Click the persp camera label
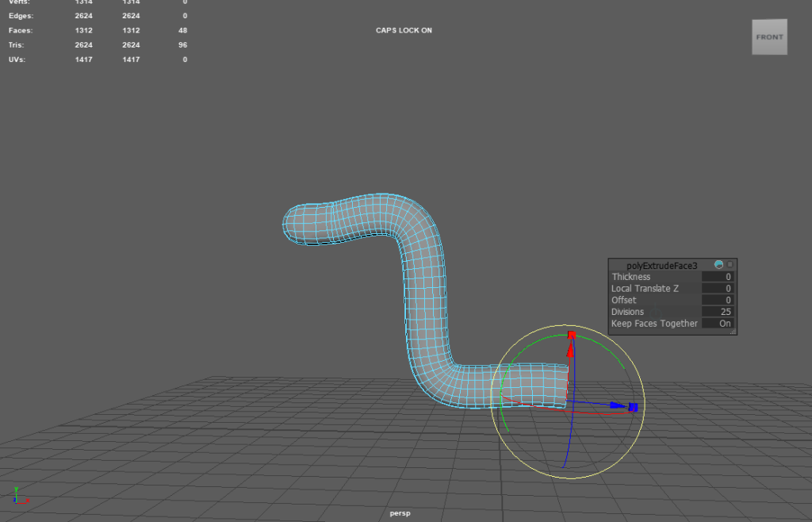 400,513
